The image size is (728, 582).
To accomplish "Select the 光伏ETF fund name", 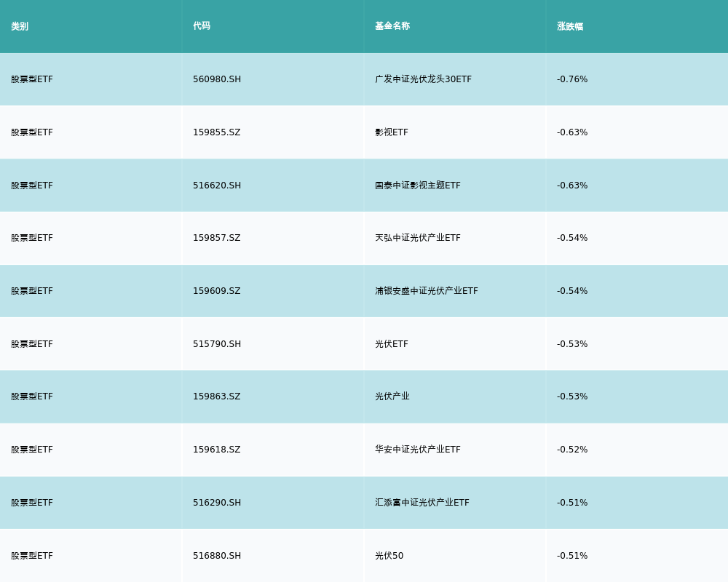I will click(392, 344).
